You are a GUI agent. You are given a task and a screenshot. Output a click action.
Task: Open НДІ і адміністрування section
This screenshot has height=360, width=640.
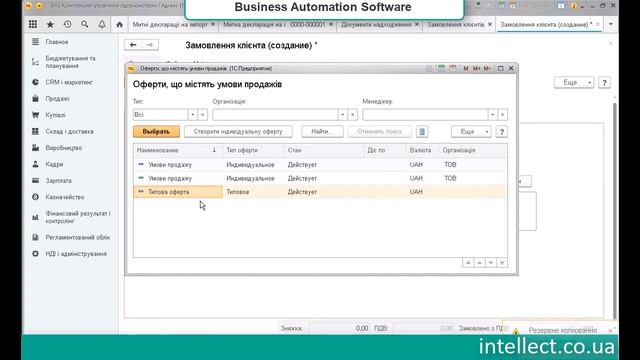[76, 253]
